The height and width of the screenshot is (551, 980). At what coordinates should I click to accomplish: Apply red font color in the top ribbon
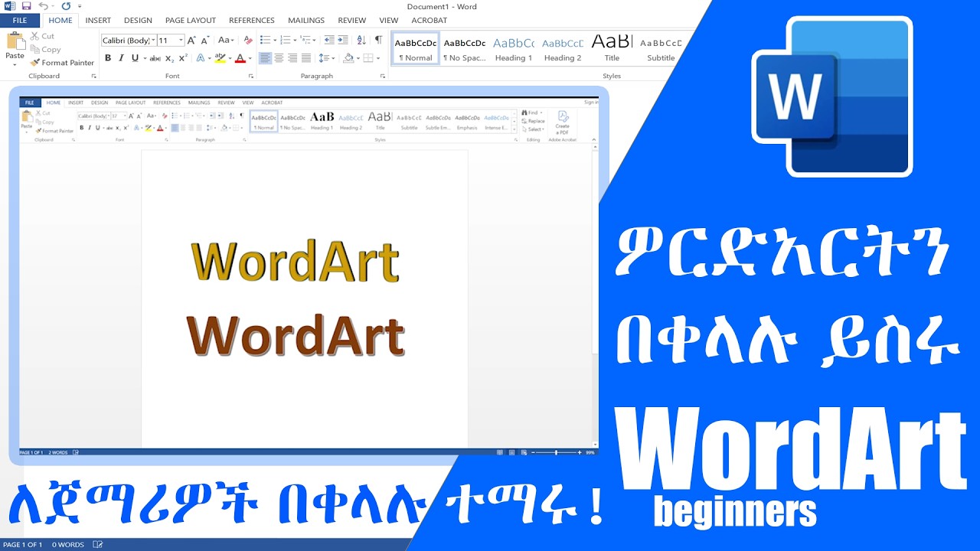240,58
